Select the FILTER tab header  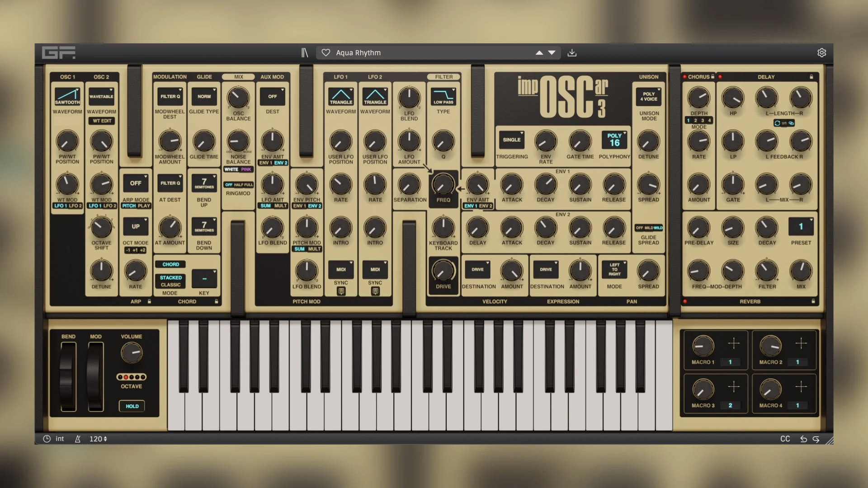click(443, 77)
